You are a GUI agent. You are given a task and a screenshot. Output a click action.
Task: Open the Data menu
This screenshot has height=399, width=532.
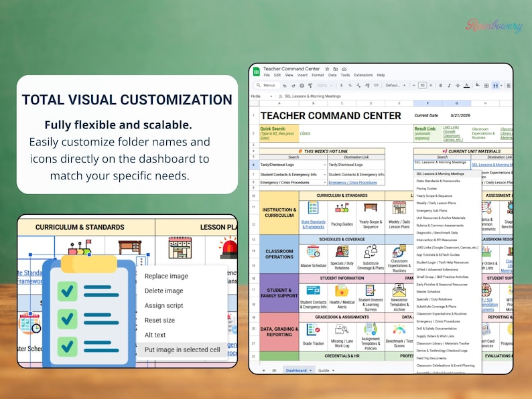tap(332, 75)
